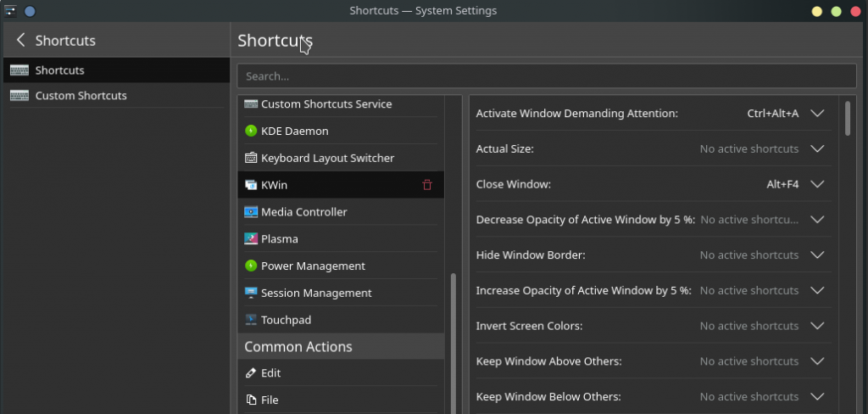Click the green maximize window button
Image resolution: width=868 pixels, height=414 pixels.
click(x=836, y=11)
